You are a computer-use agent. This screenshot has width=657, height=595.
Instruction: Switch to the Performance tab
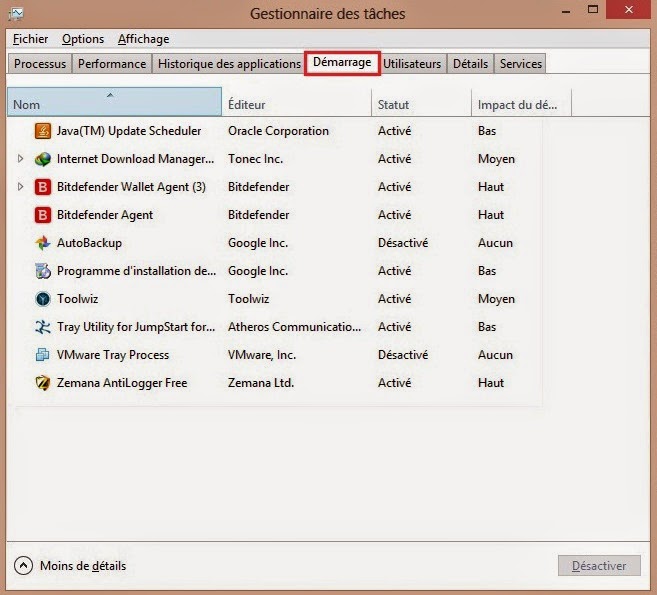click(x=112, y=64)
